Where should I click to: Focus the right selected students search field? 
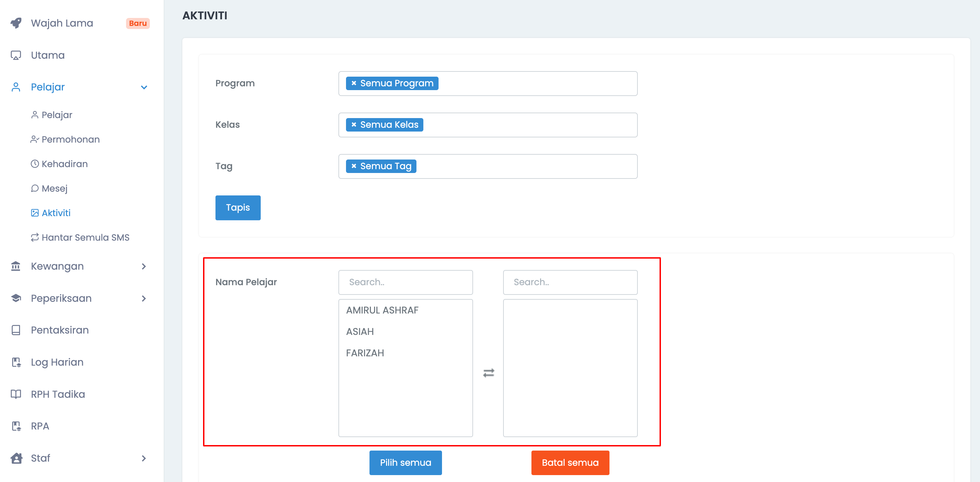[570, 282]
